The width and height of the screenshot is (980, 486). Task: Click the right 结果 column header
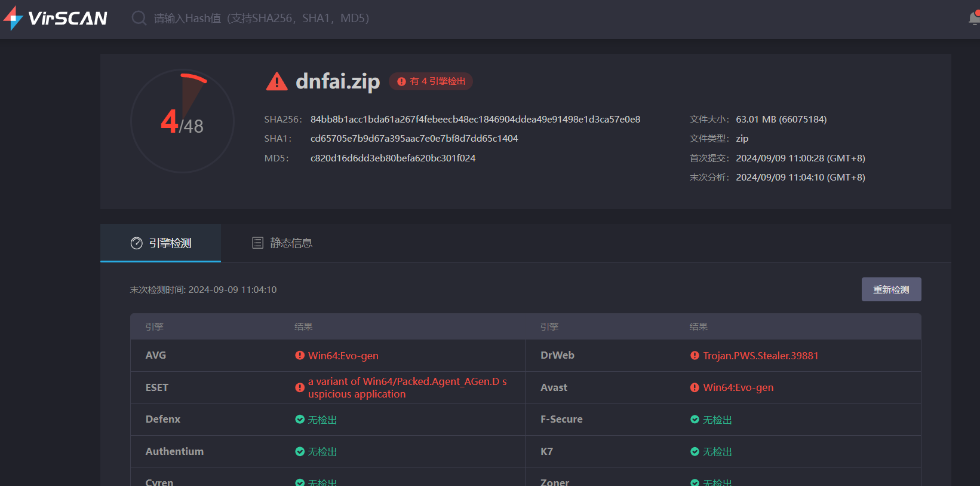pyautogui.click(x=699, y=327)
